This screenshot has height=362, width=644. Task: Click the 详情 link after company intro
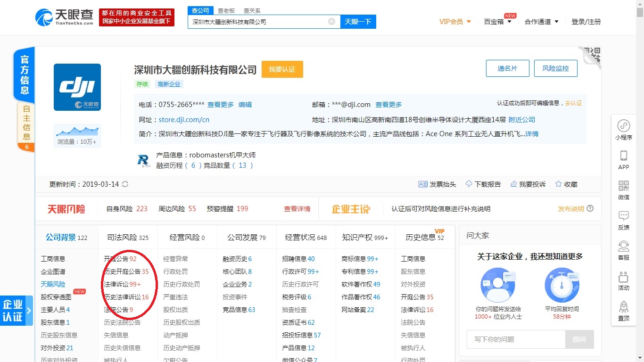(x=532, y=134)
